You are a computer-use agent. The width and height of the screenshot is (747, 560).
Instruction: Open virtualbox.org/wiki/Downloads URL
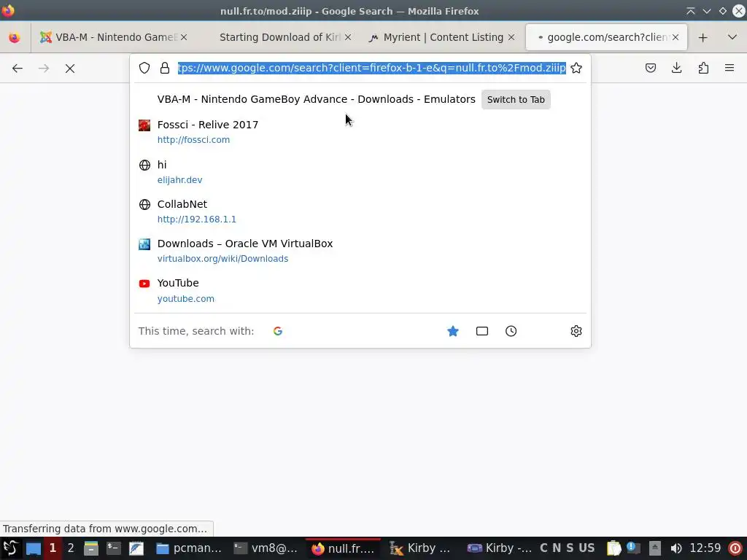pos(222,259)
